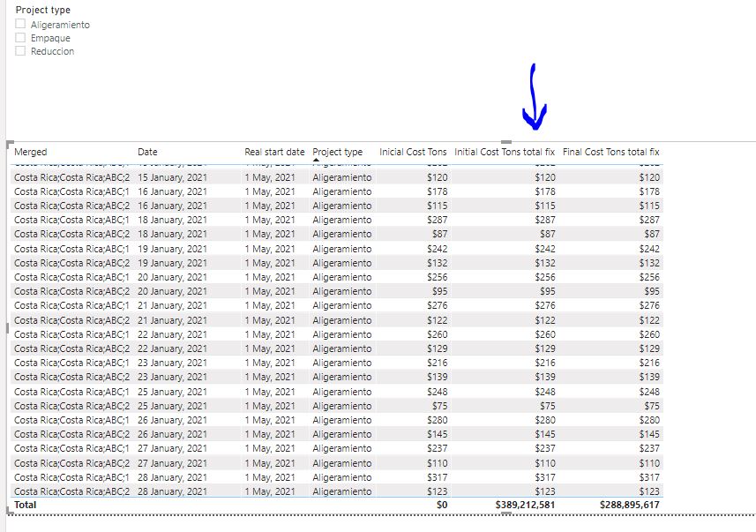Select 23 January, 2021 date in ABC;1 row
The height and width of the screenshot is (532, 756).
(172, 363)
